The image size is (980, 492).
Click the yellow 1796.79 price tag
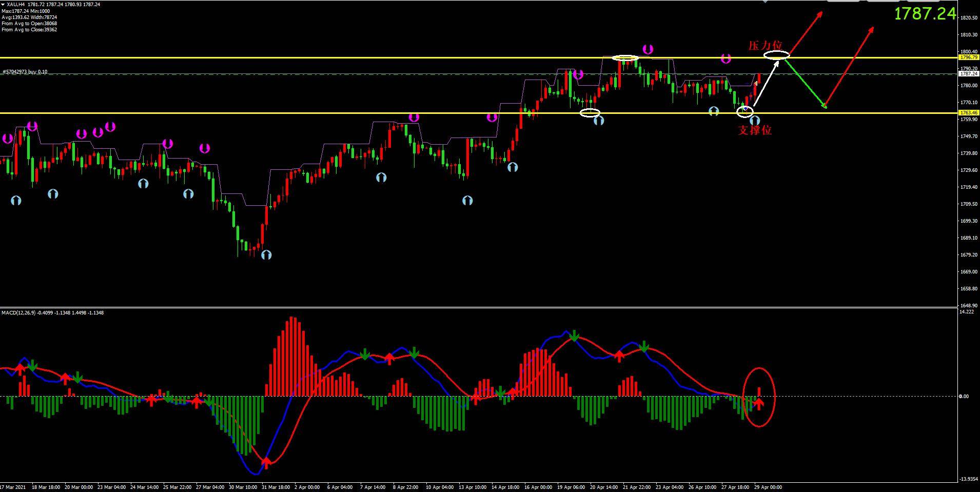click(x=969, y=58)
